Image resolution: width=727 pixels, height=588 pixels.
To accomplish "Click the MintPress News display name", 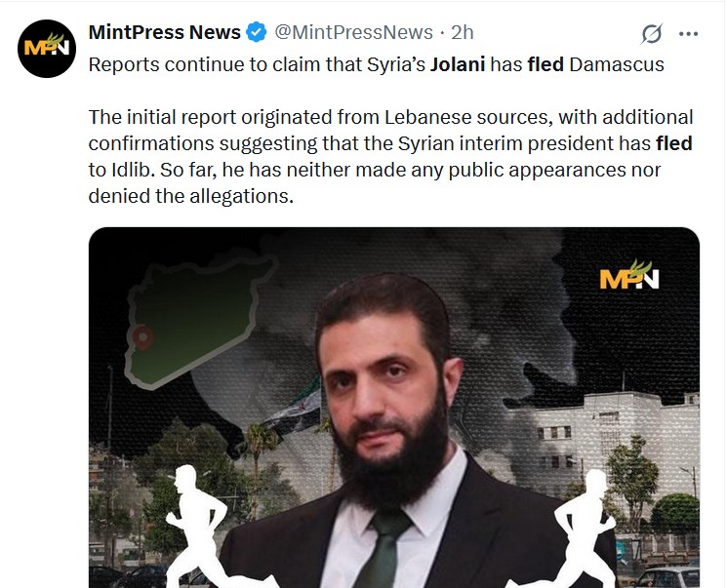I will (165, 32).
